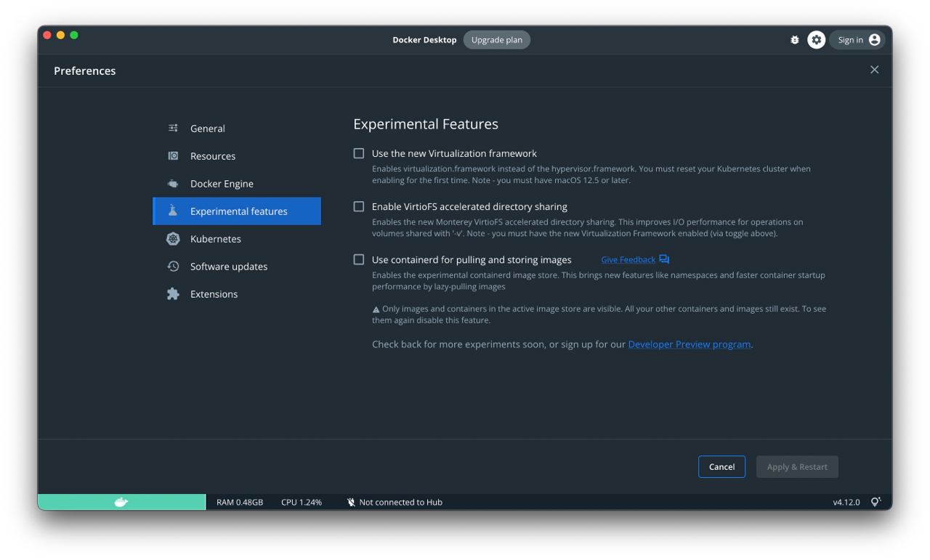Screen dimensions: 930x560
Task: Click the Apply & Restart button
Action: (x=797, y=467)
